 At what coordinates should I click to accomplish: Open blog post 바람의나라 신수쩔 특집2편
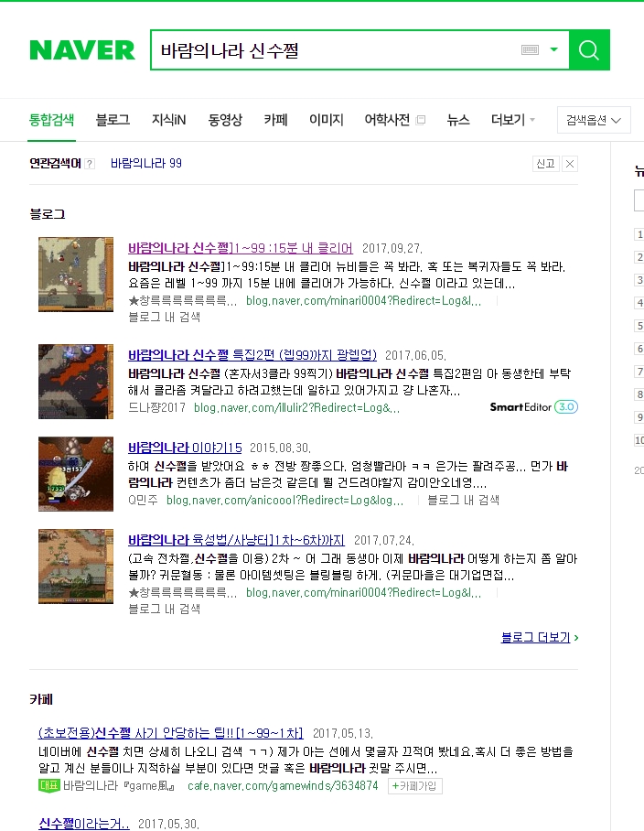pyautogui.click(x=252, y=354)
